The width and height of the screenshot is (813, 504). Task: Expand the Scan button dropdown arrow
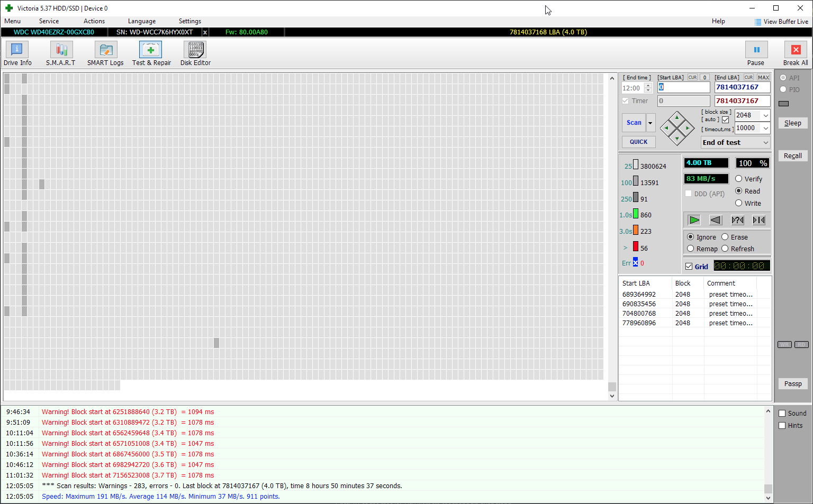(651, 123)
